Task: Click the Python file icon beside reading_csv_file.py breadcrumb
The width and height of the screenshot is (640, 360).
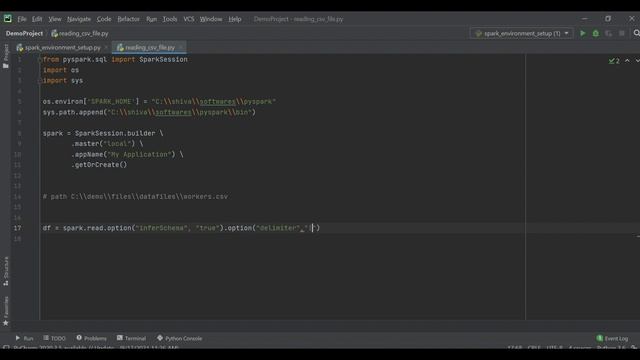Action: [x=54, y=33]
